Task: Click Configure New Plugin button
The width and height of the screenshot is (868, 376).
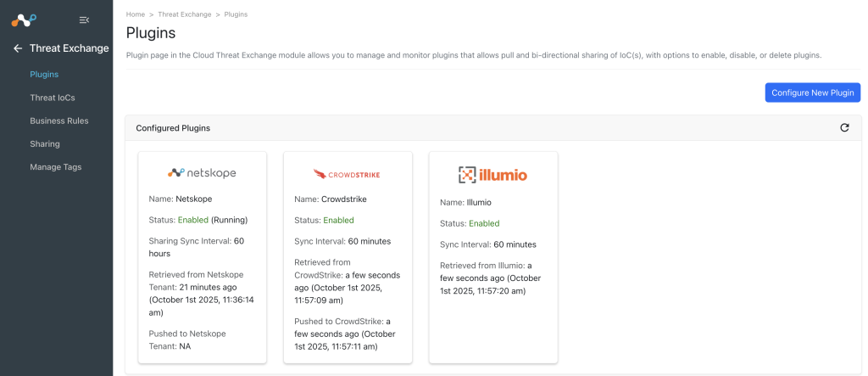Action: (813, 93)
